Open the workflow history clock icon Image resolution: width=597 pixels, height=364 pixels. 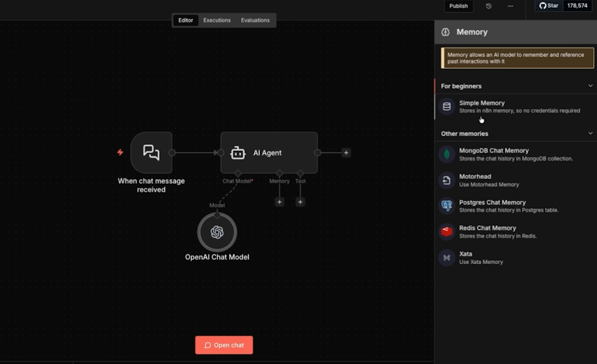[489, 6]
